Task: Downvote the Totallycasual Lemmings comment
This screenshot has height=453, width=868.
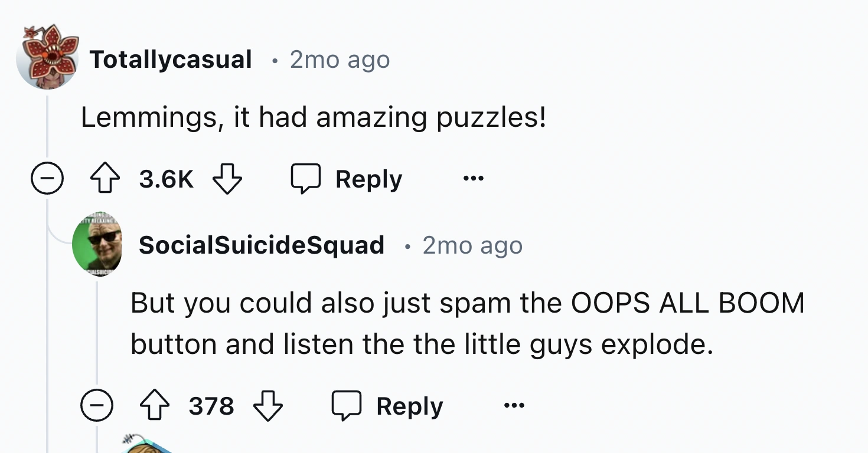Action: point(227,179)
